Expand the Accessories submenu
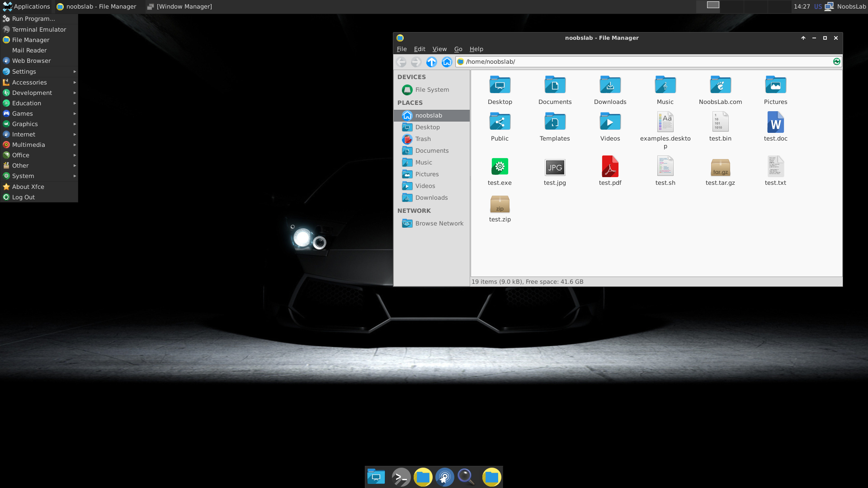This screenshot has height=488, width=868. pyautogui.click(x=39, y=82)
